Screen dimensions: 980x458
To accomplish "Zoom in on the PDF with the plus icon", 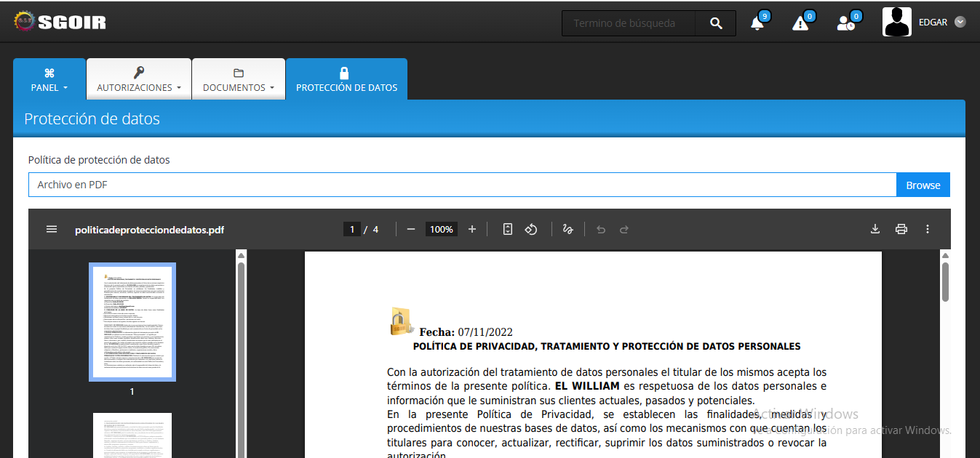I will point(471,229).
